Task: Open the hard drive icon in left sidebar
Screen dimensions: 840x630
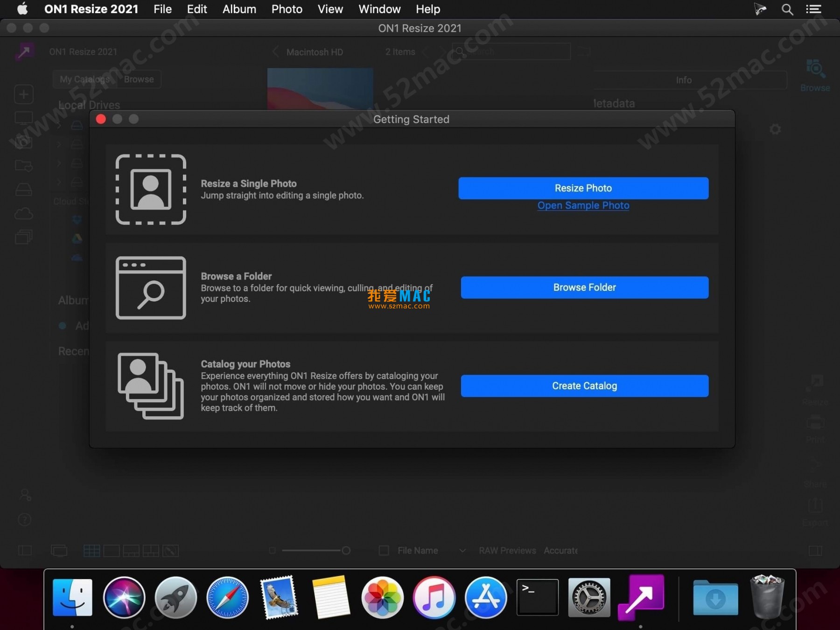Action: [24, 189]
